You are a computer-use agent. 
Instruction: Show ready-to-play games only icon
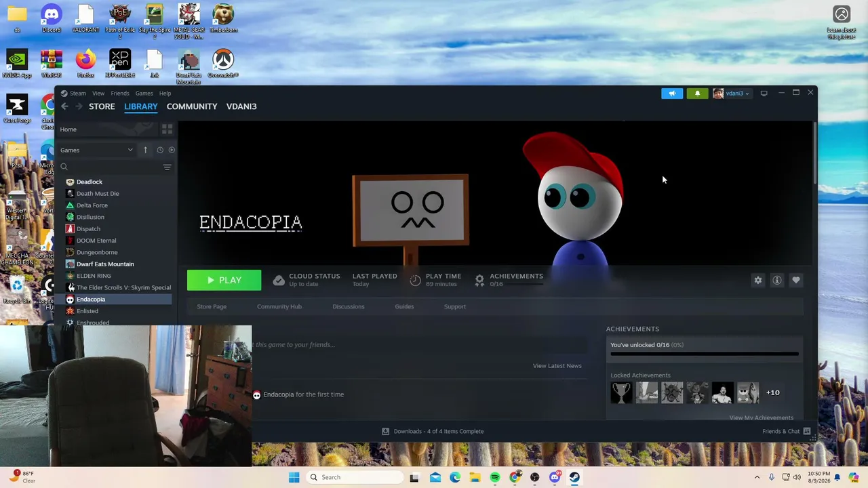172,150
